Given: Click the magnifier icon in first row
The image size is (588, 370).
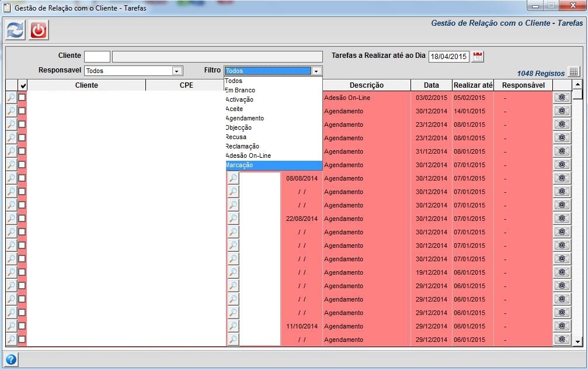Looking at the screenshot, I should 11,98.
